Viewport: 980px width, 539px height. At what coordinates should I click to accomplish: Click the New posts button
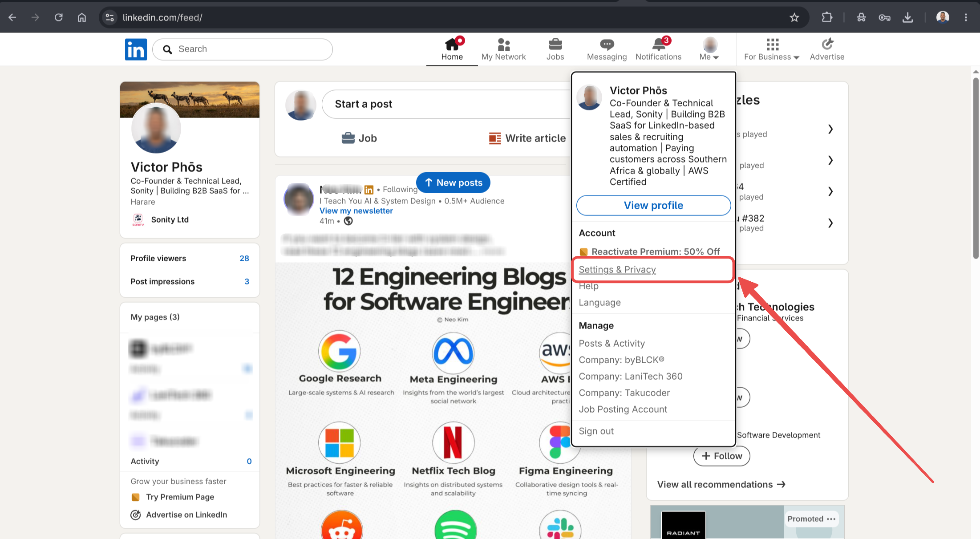point(453,183)
